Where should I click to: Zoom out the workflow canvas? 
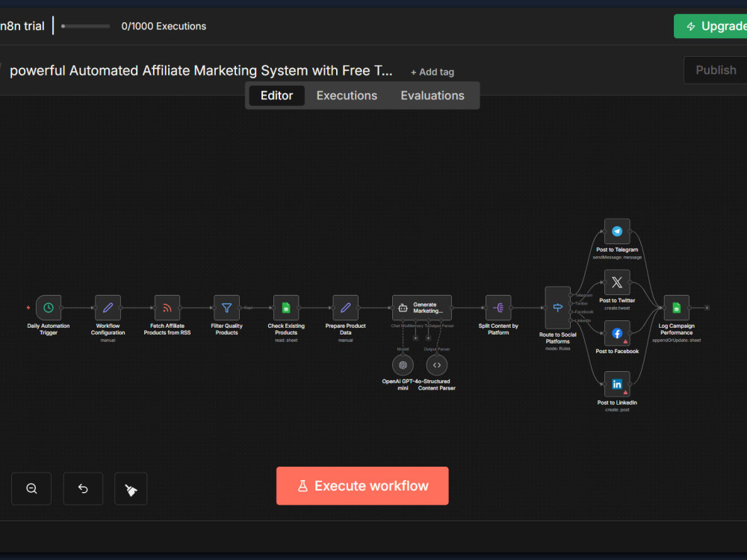[x=31, y=488]
